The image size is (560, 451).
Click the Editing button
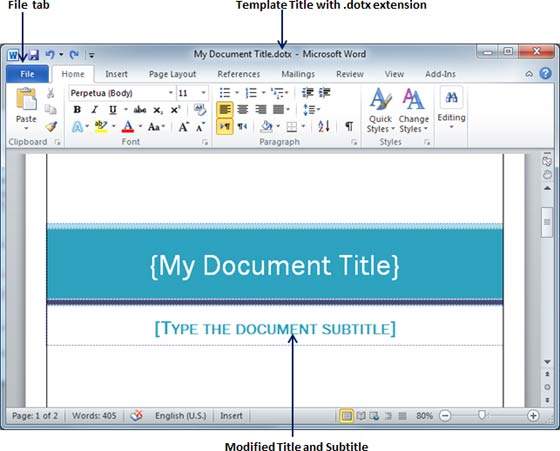click(451, 108)
